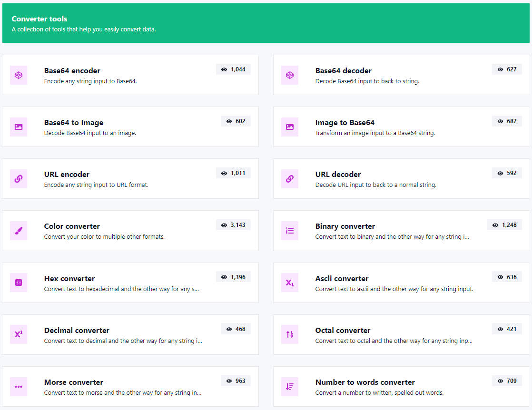The height and width of the screenshot is (410, 532).
Task: Open the Image to Base64 title
Action: click(345, 122)
